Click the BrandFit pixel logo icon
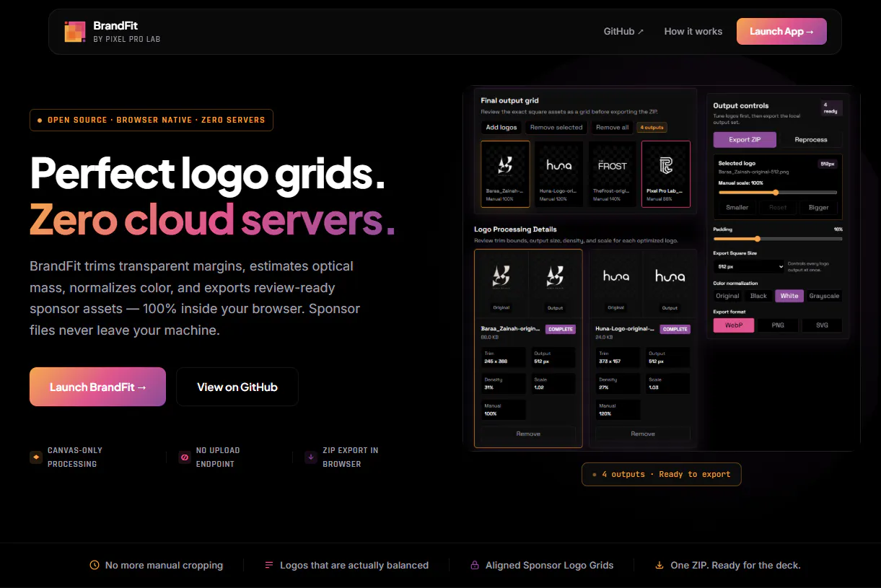Image resolution: width=881 pixels, height=588 pixels. (x=75, y=32)
